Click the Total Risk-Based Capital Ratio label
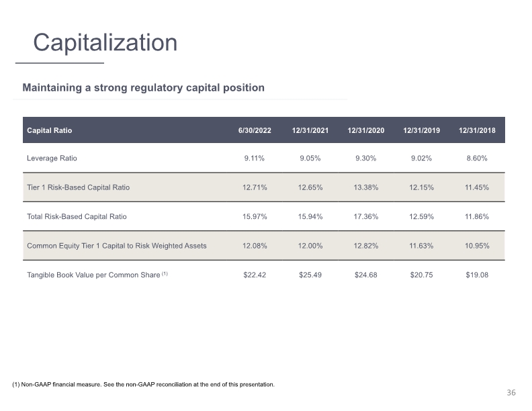 click(77, 217)
